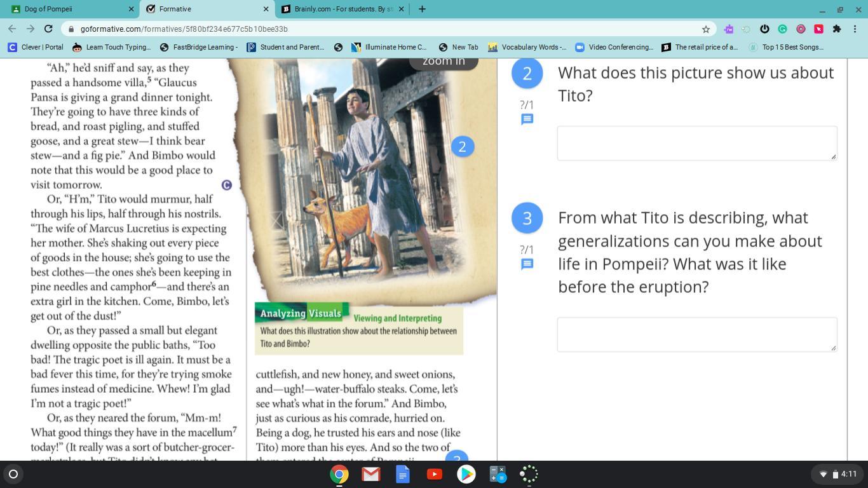
Task: Open YouTube from the shelf
Action: coord(435,474)
